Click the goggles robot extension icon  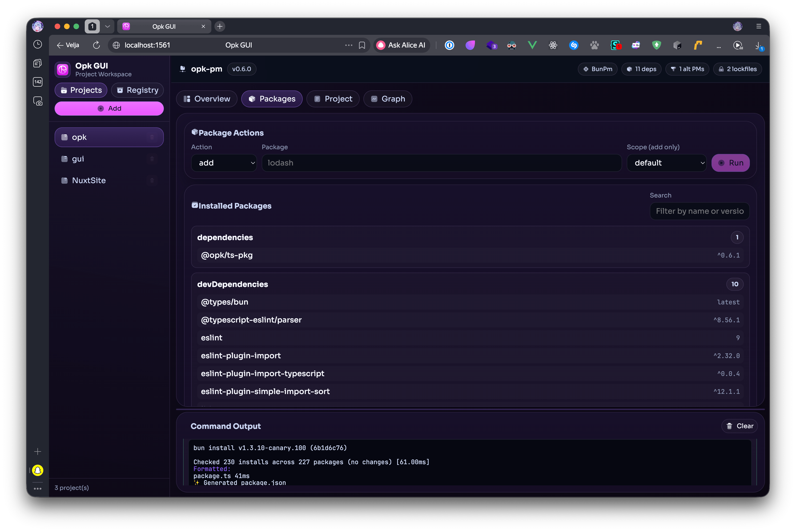pyautogui.click(x=511, y=45)
